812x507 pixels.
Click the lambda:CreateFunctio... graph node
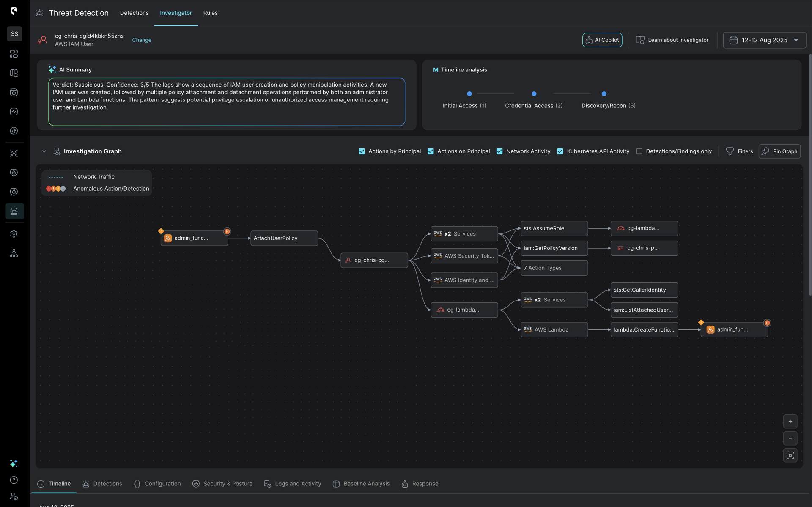point(644,330)
